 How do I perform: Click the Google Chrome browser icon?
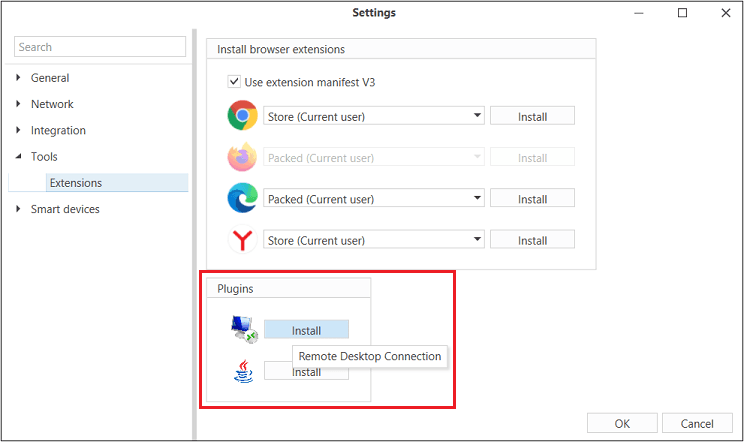(242, 117)
